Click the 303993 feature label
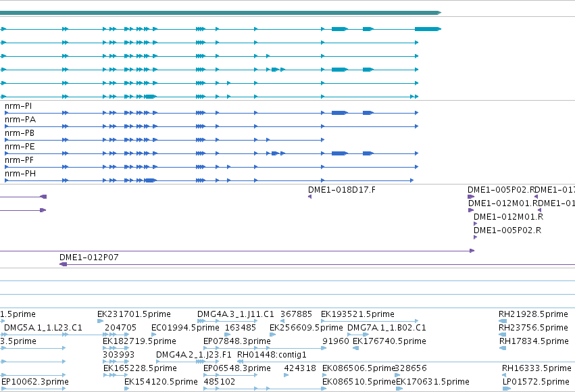 (119, 355)
